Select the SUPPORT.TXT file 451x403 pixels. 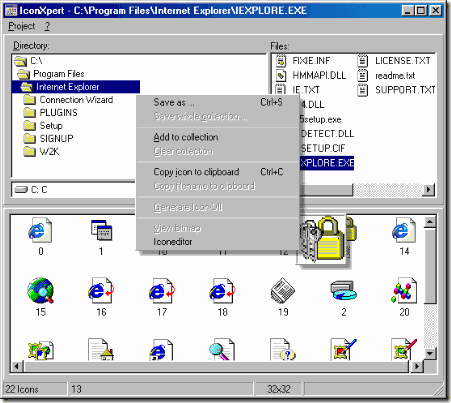(x=396, y=90)
